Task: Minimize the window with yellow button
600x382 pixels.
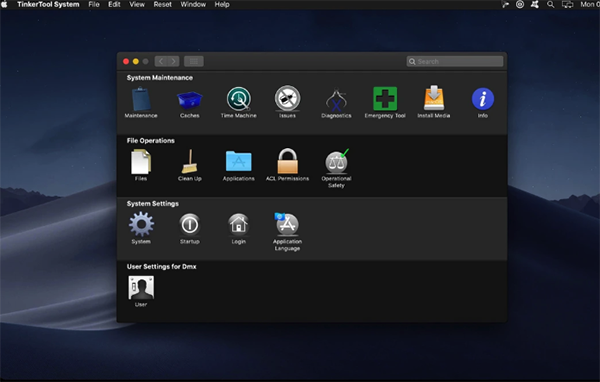Action: 135,61
